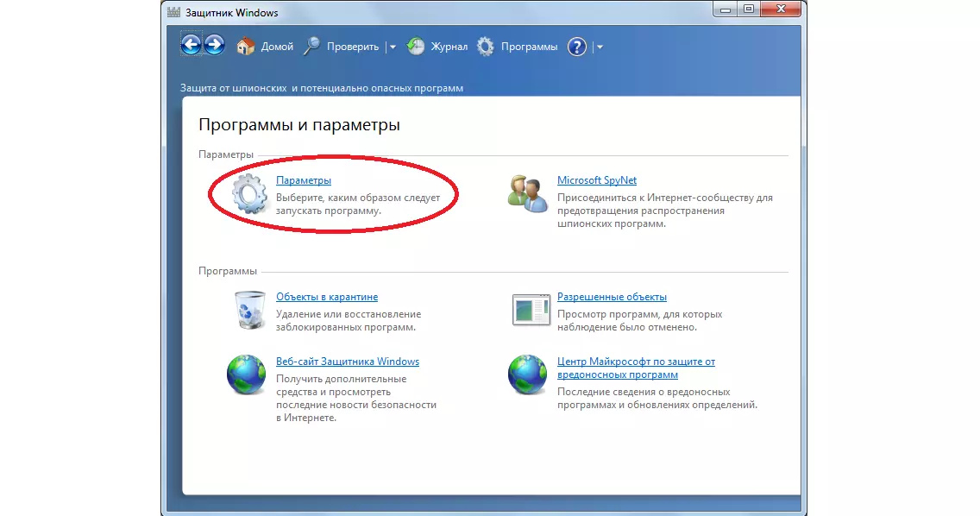Viewport: 980px width, 516px height.
Task: Start a scan with Проверить
Action: point(342,47)
